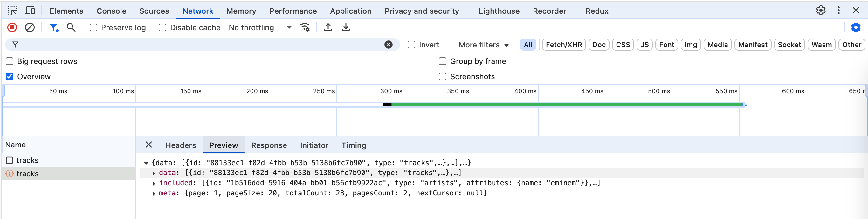The height and width of the screenshot is (219, 868).
Task: Check the Disable cache option
Action: pyautogui.click(x=162, y=28)
